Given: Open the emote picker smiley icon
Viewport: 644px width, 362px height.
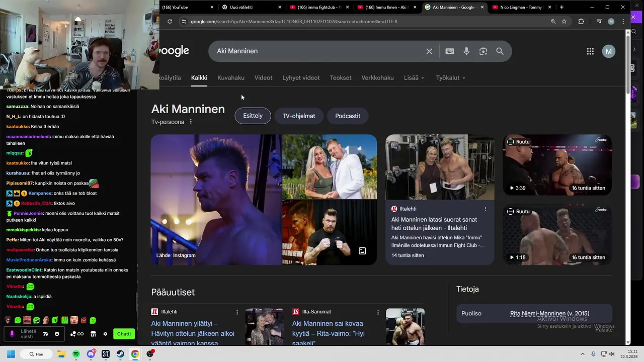Looking at the screenshot, I should tap(57, 334).
